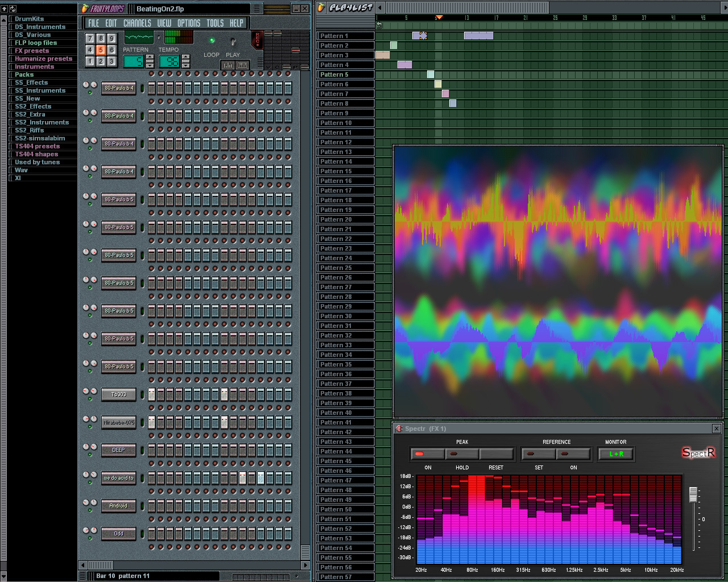Click the Spectr vertical gain slider handle
Viewport: 728px width, 582px height.
[x=693, y=494]
